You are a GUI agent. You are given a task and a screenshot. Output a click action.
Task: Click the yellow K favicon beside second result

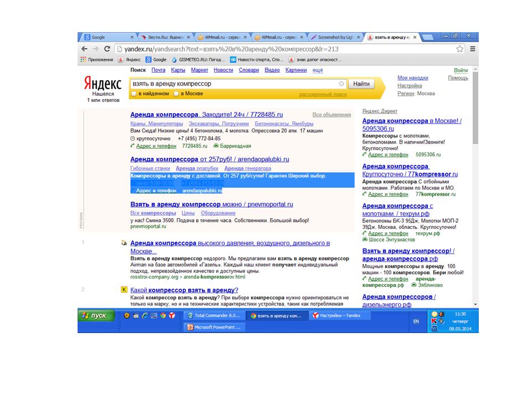coord(124,290)
